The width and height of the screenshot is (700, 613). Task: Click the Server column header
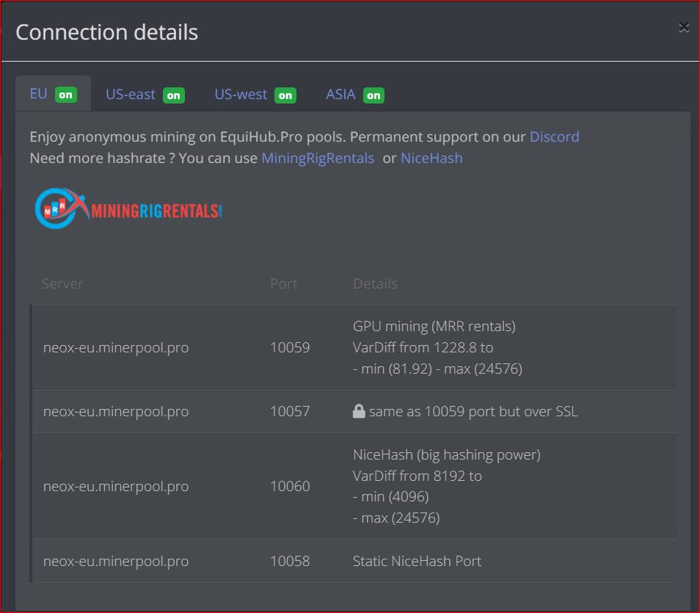tap(62, 283)
